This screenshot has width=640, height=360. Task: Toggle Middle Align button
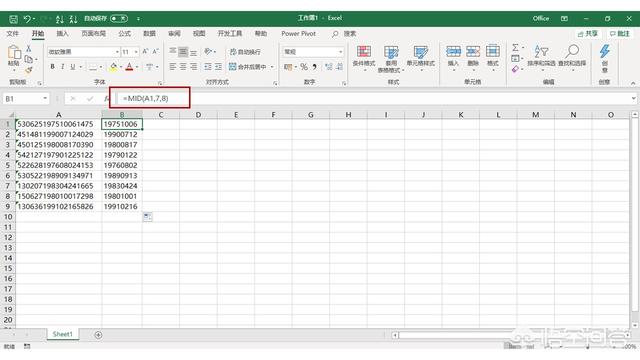tap(183, 52)
